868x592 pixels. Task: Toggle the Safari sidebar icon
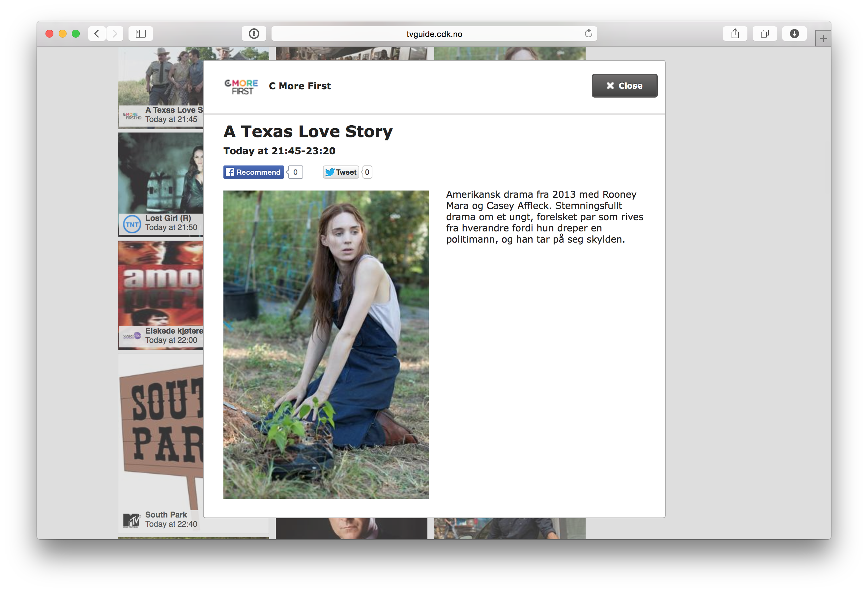pos(140,34)
